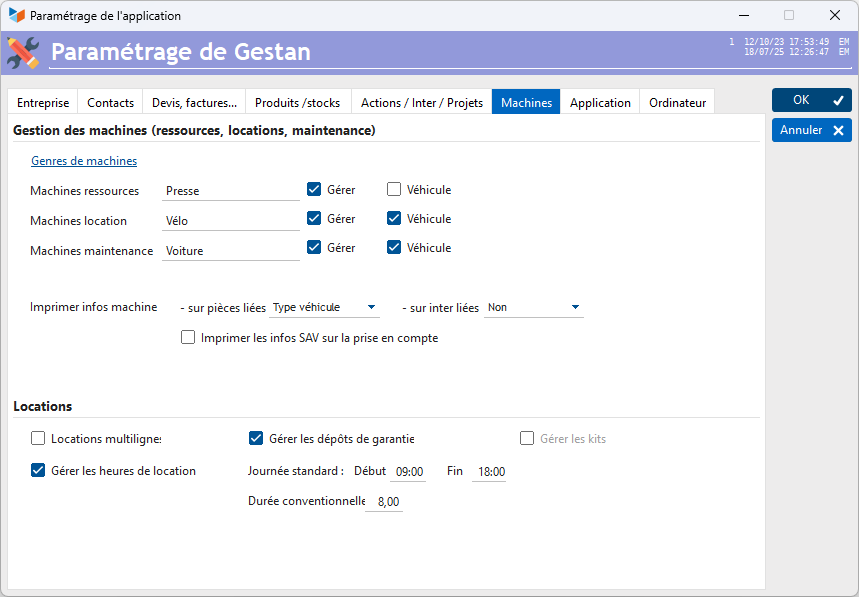
Task: Click the checkmark icon on OK button
Action: [838, 100]
